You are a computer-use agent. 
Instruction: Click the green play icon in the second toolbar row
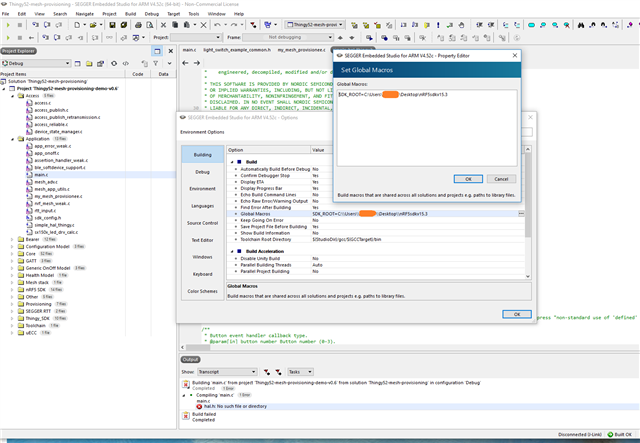tap(8, 38)
